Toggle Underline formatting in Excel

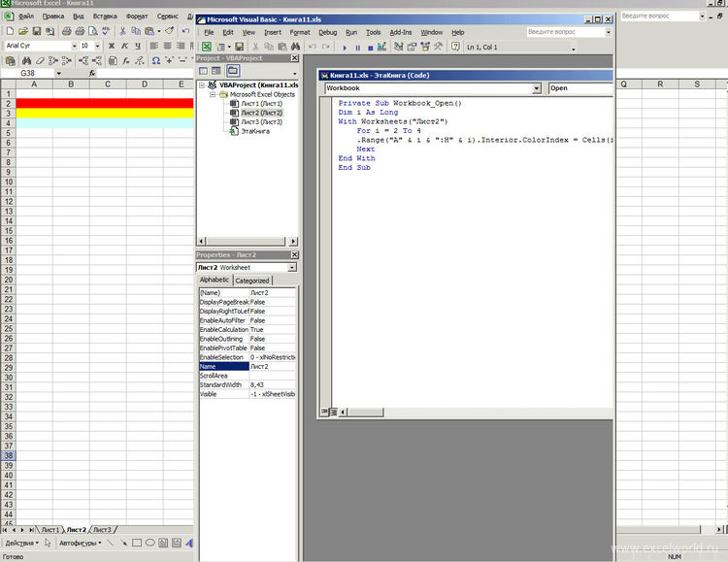pyautogui.click(x=138, y=46)
